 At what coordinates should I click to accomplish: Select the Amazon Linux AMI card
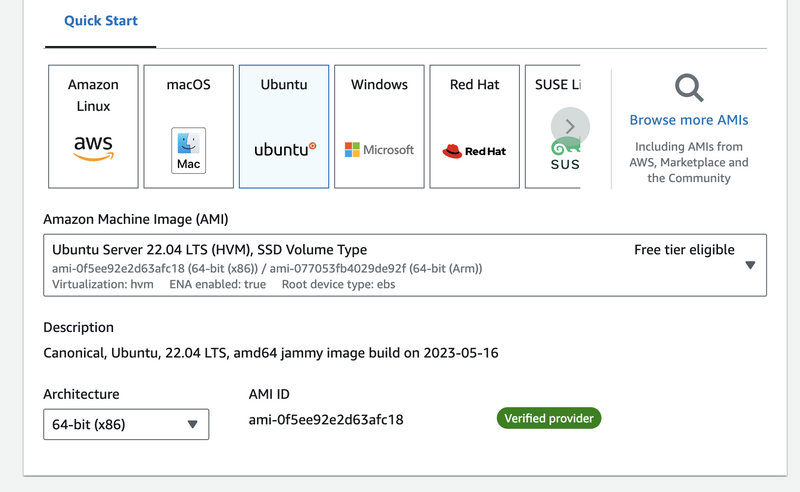(x=93, y=127)
